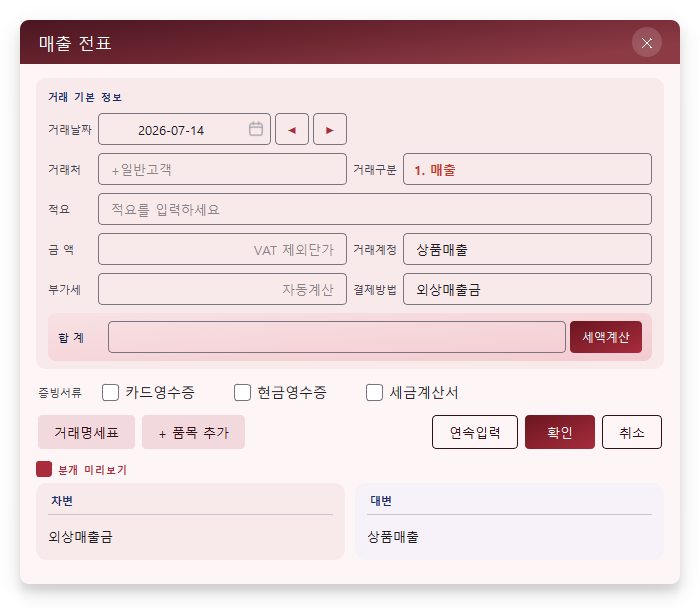Click the 증빙서류 label
Viewport: 700px width, 608px height.
[60, 393]
